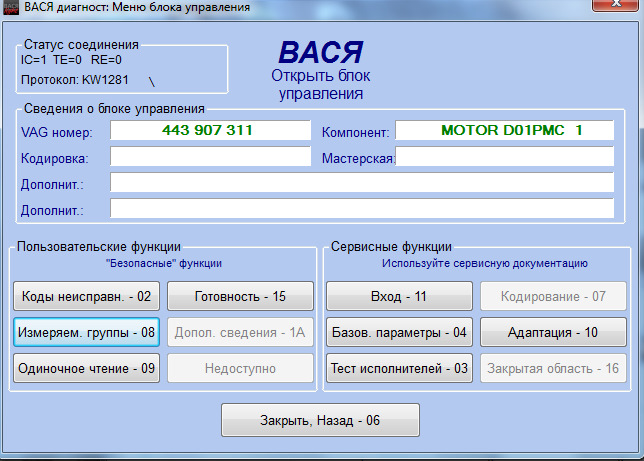Click the Сервисные функции group label
The image size is (644, 461).
coord(391,247)
